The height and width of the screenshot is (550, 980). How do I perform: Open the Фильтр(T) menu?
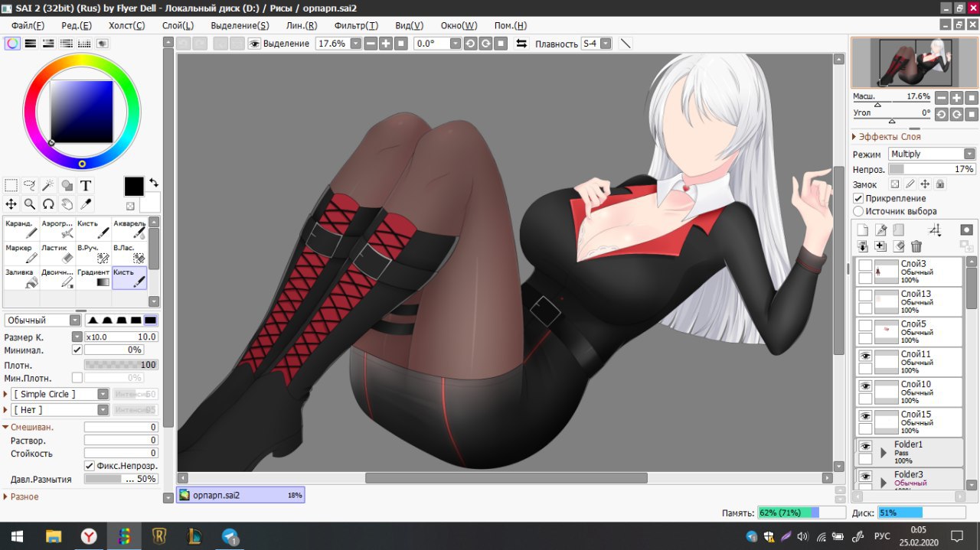coord(356,25)
